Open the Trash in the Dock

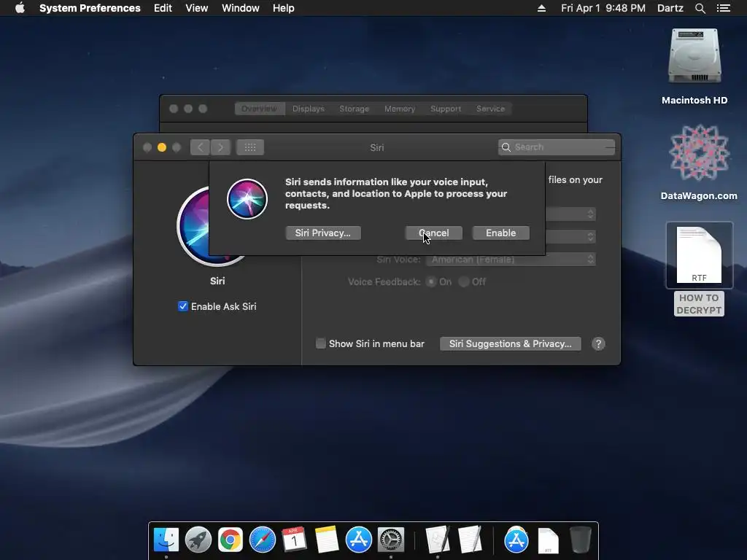(x=580, y=540)
